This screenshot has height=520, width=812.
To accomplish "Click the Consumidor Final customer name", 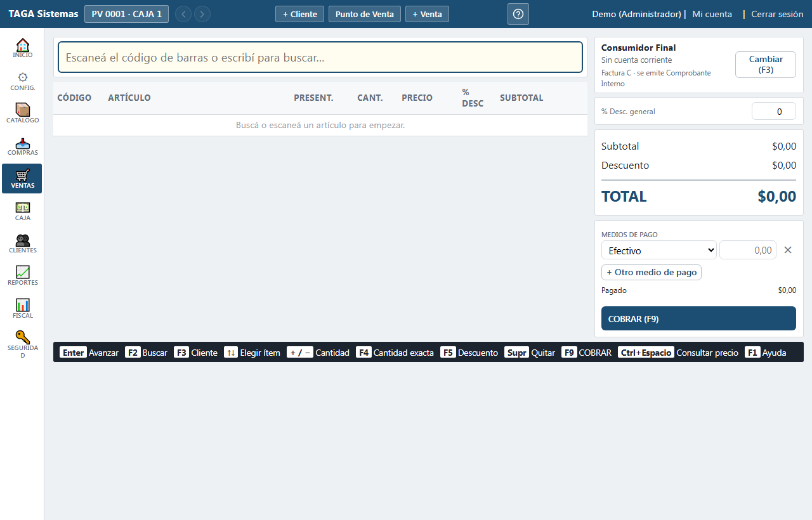I will coord(638,48).
